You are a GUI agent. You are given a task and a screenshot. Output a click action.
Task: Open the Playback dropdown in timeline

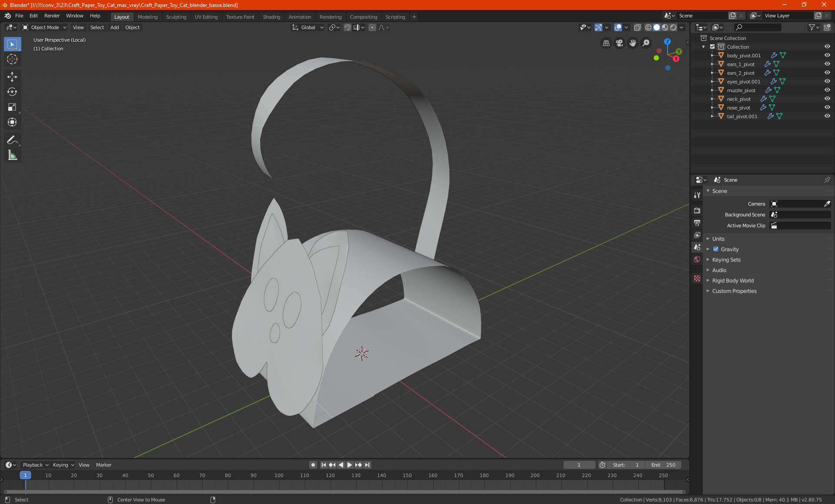point(35,465)
